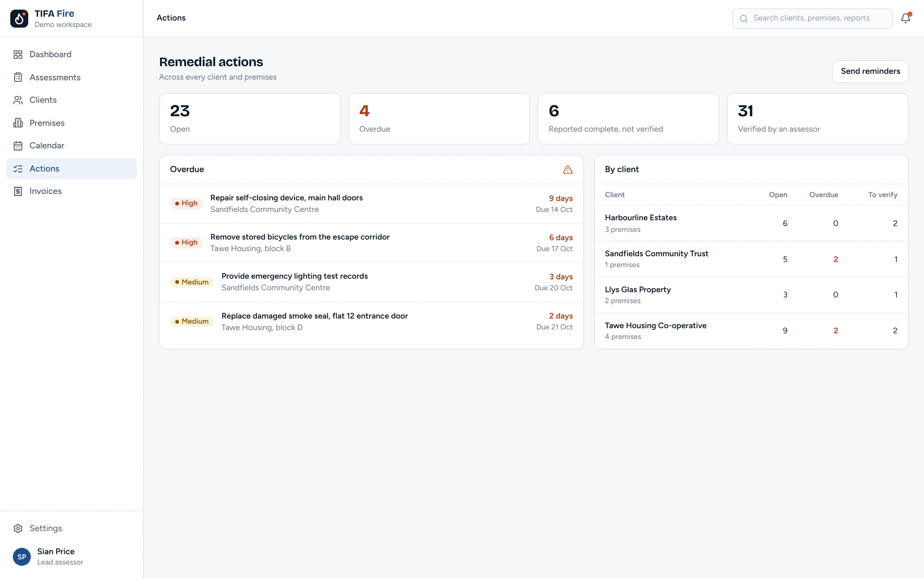Open Llys Glas Property client row
The image size is (924, 578).
pos(751,295)
